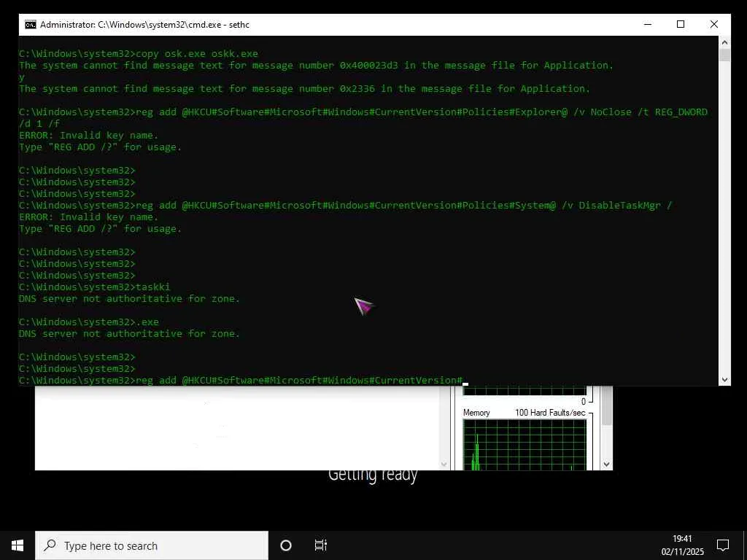Click the message number 0x2336 error line

[304, 88]
